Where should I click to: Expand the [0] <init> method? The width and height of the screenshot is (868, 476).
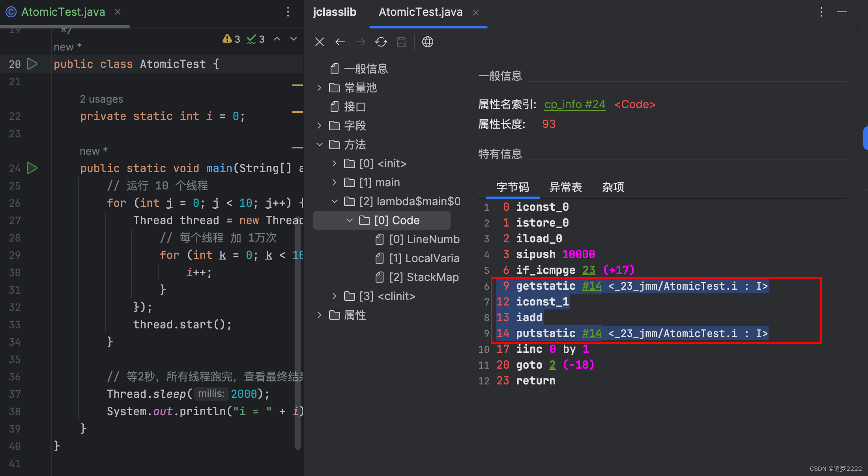334,163
